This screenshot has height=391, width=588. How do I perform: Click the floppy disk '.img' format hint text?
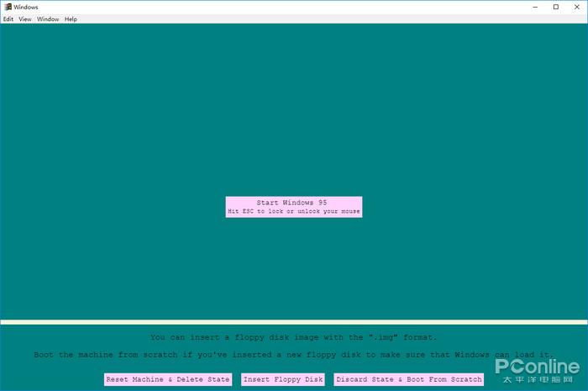pyautogui.click(x=294, y=337)
